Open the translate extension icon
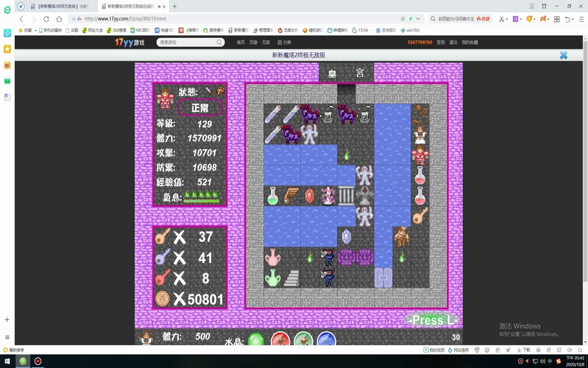The image size is (588, 368). coord(515,19)
